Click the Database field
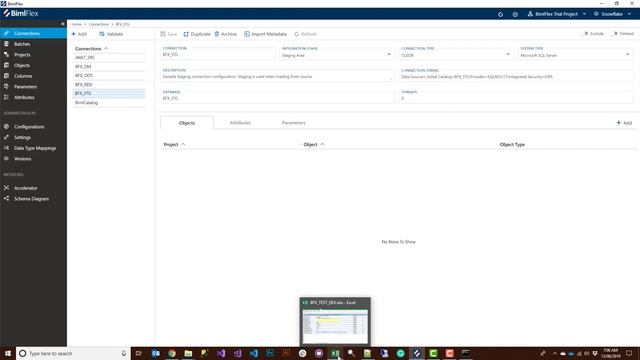 pyautogui.click(x=277, y=97)
